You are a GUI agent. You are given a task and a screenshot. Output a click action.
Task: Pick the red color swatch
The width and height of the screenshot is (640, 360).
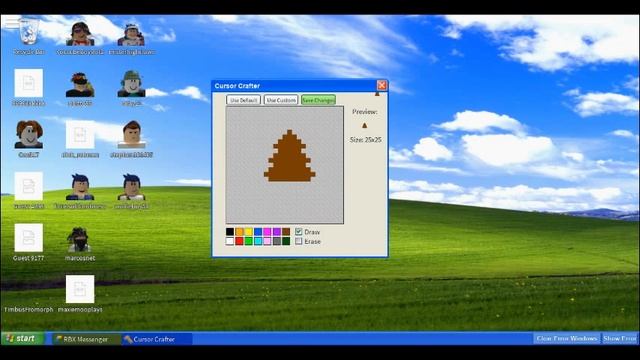pos(239,241)
